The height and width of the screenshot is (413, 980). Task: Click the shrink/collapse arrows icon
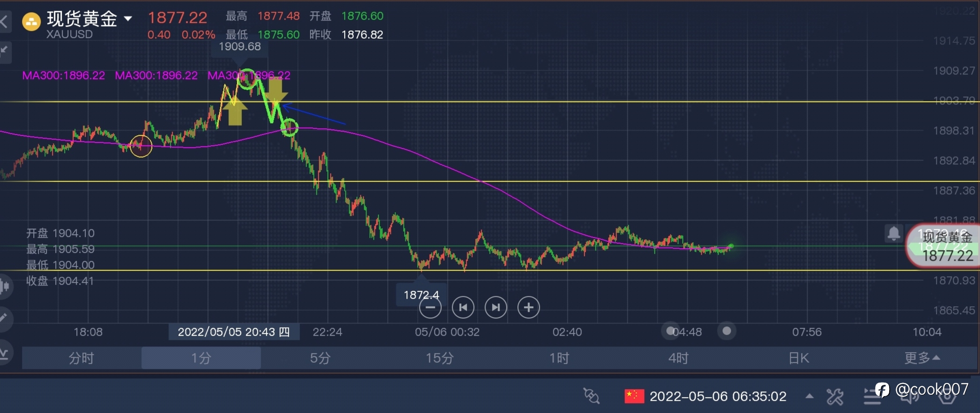[5, 51]
